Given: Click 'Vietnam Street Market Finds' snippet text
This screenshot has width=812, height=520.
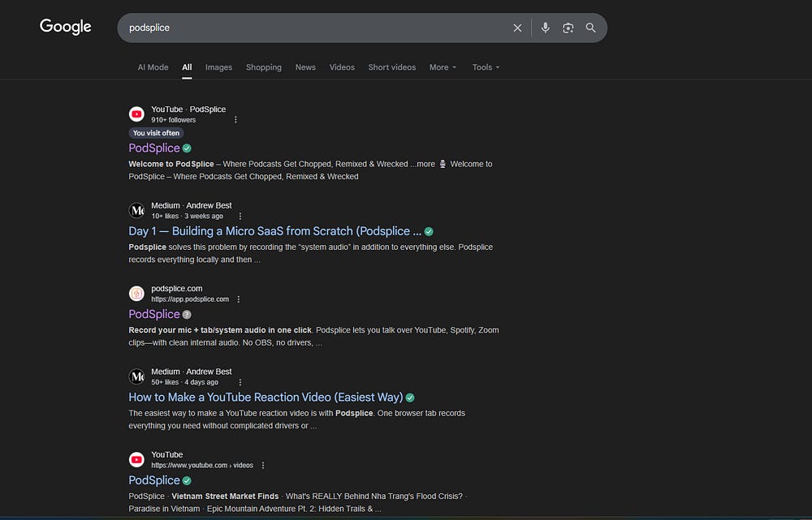Looking at the screenshot, I should point(225,496).
